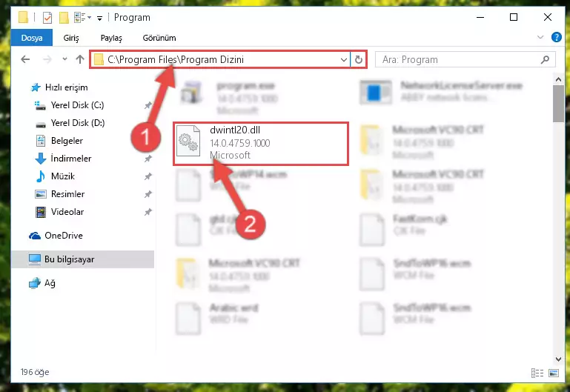This screenshot has height=392, width=570.
Task: Unpin İndirmeler pin icon
Action: click(x=148, y=159)
